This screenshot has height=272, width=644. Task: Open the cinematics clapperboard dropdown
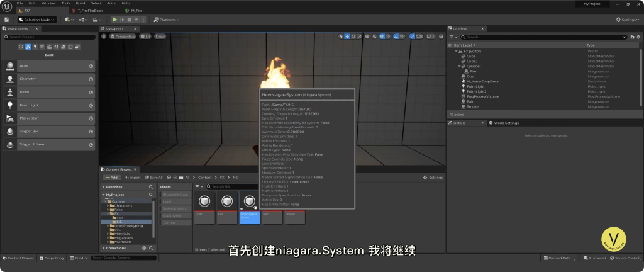(97, 20)
